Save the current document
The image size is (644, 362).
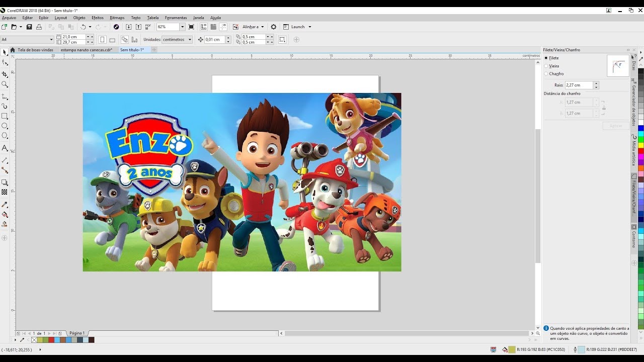(29, 27)
